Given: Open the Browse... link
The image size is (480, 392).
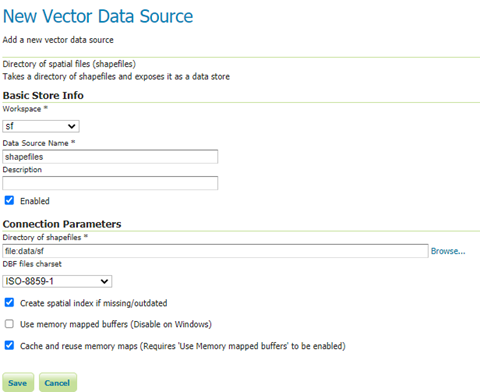Looking at the screenshot, I should point(448,251).
